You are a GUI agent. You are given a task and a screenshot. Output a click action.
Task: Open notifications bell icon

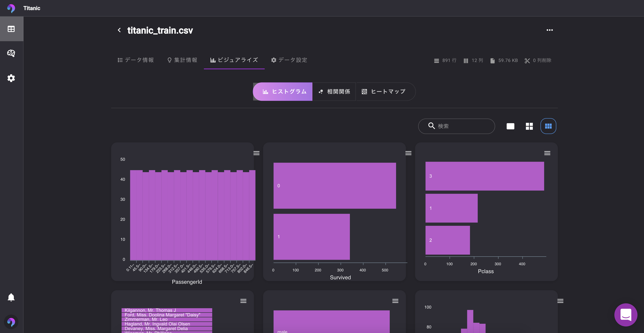coord(11,297)
